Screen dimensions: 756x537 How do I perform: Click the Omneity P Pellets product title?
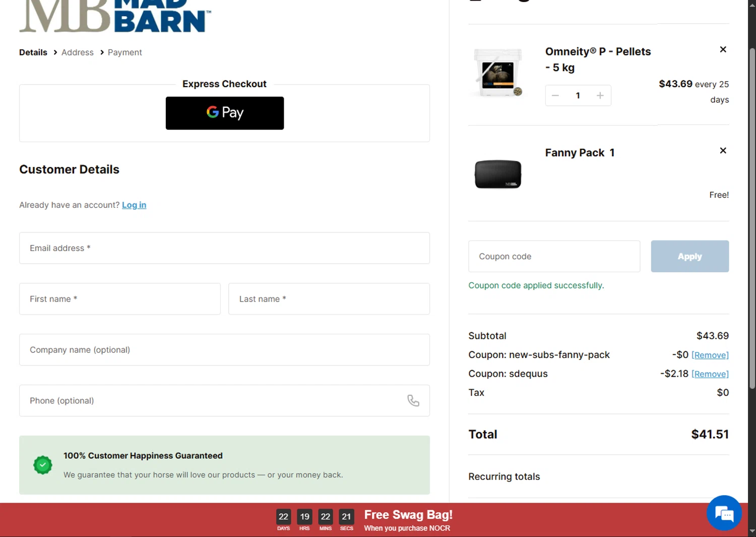(x=598, y=59)
